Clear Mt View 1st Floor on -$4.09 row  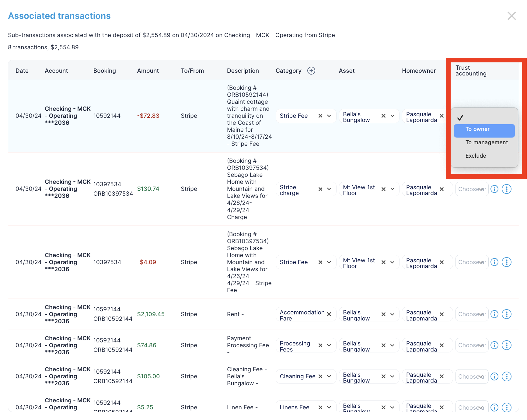[383, 262]
